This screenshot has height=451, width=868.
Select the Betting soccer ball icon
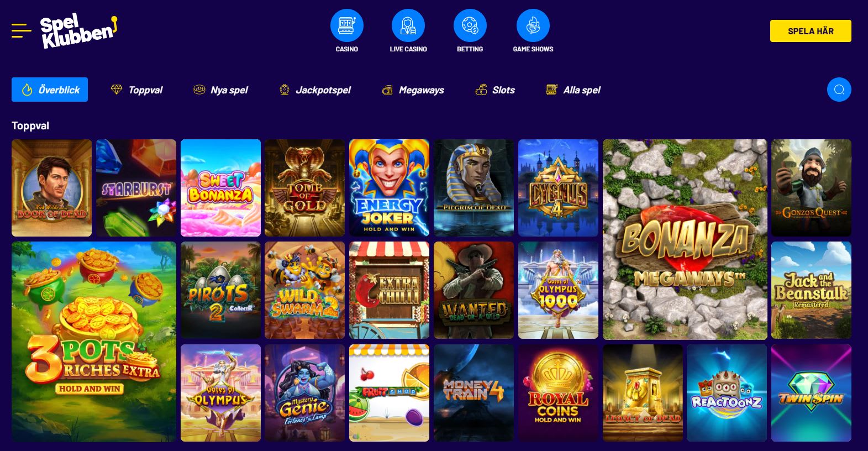point(470,25)
